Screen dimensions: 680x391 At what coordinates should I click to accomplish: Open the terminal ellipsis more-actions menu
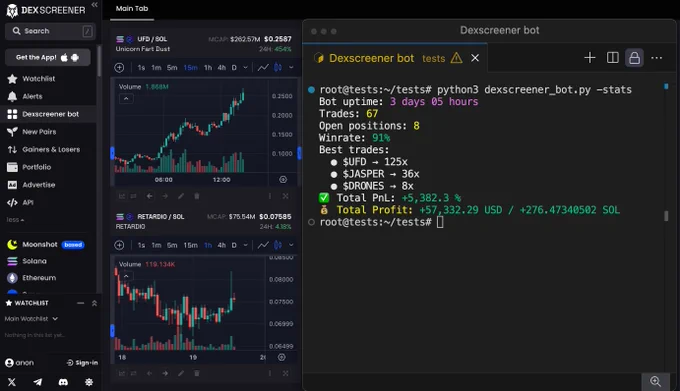[657, 58]
